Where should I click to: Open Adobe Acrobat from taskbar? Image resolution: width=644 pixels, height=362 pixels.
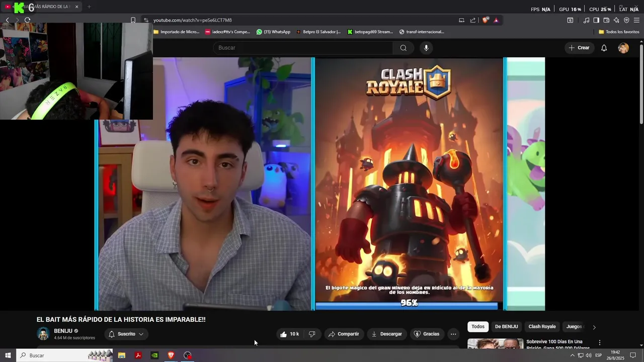point(138,355)
